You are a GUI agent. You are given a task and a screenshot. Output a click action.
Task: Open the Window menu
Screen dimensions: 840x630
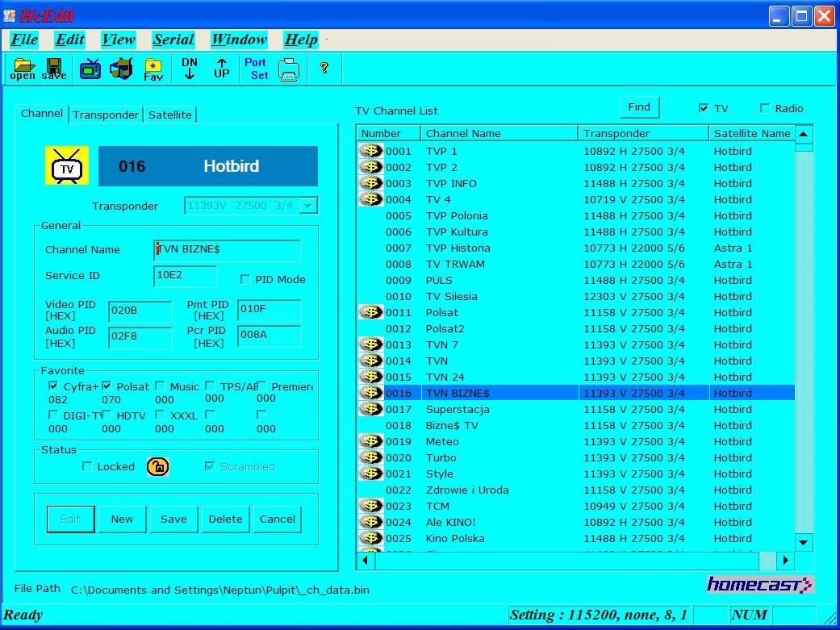click(x=239, y=40)
